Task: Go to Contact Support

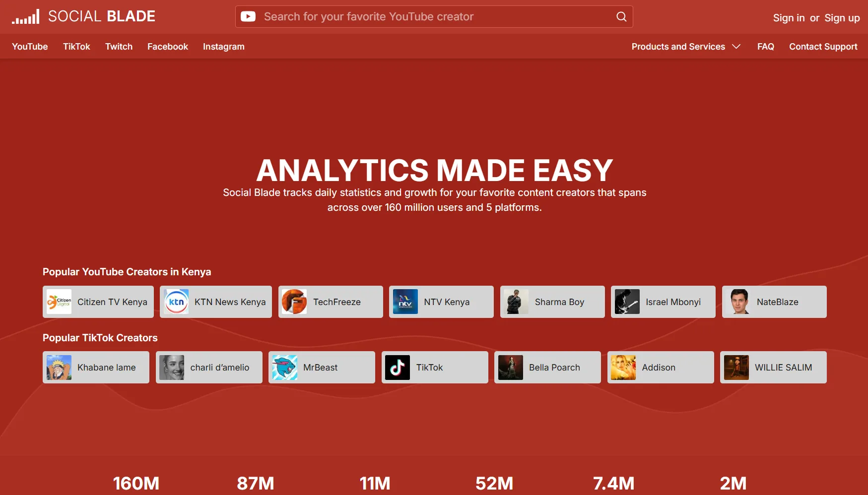Action: click(823, 47)
